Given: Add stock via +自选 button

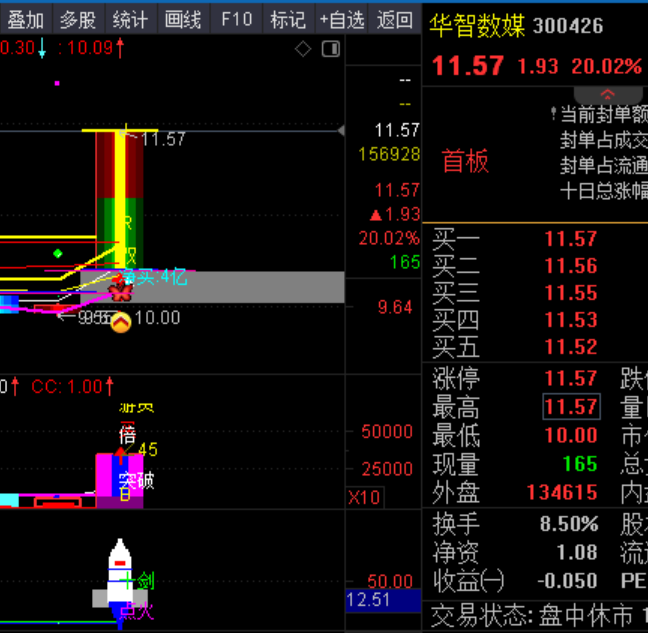Looking at the screenshot, I should point(341,19).
